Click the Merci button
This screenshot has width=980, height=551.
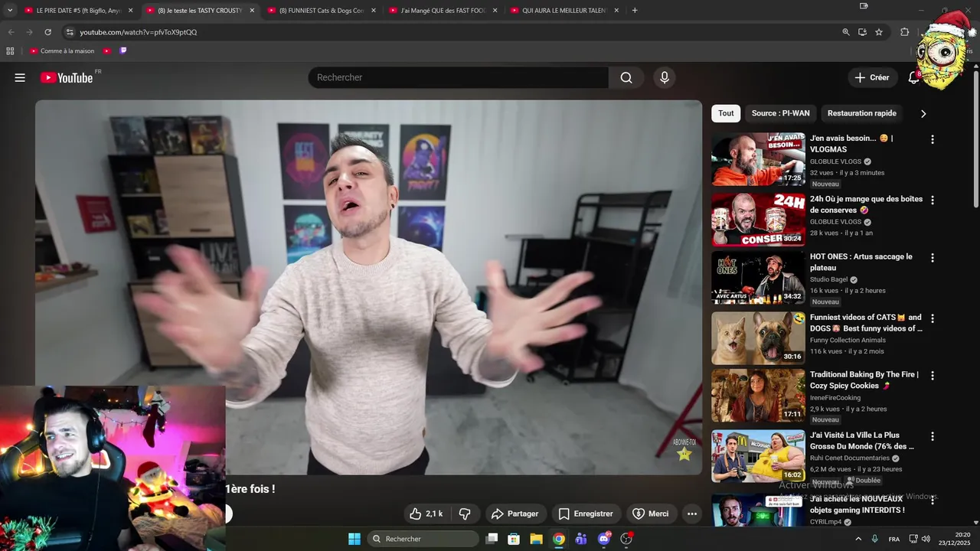(x=651, y=514)
